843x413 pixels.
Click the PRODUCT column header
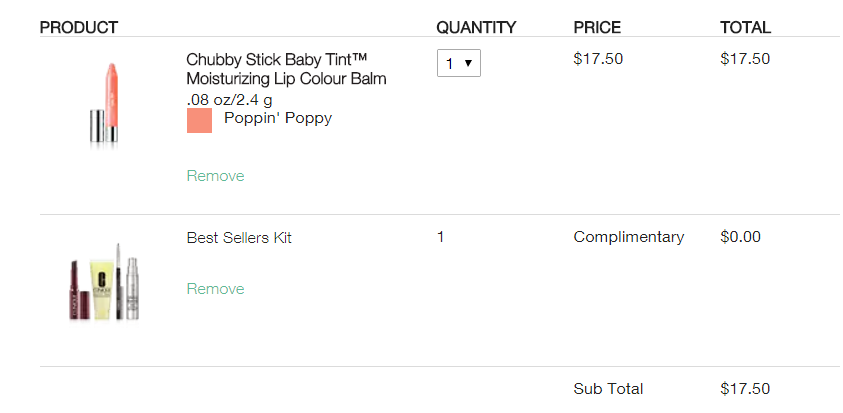[x=78, y=27]
